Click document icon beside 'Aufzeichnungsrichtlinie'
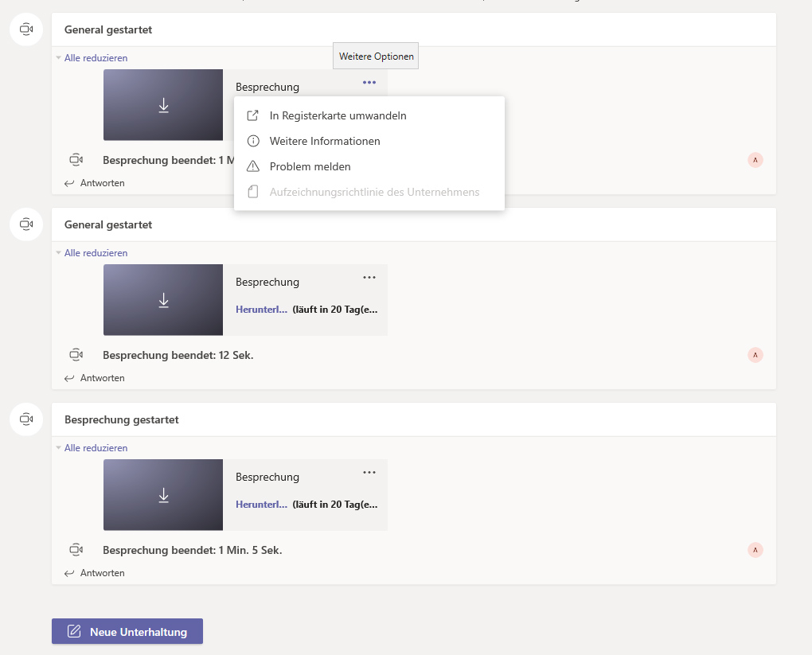The image size is (812, 655). pos(252,192)
